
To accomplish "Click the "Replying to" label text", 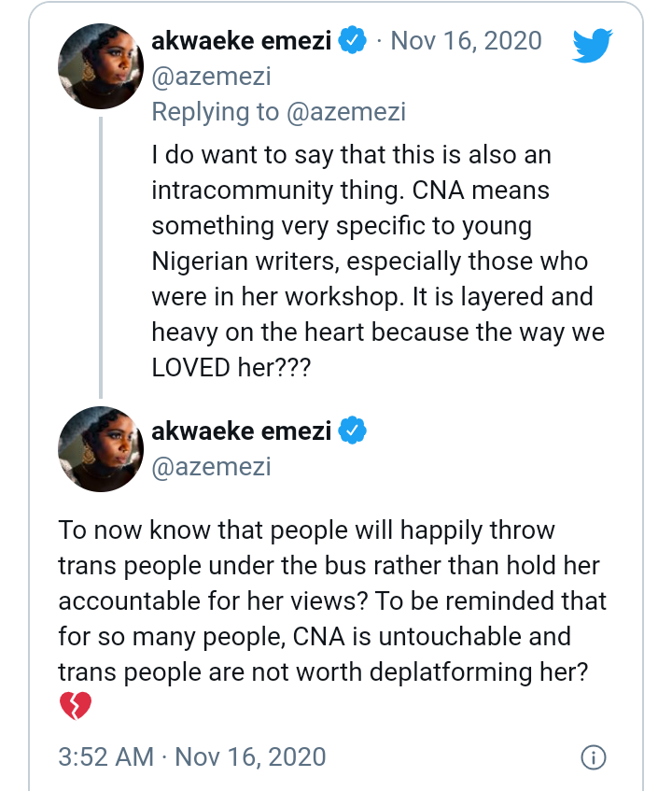I will 216,112.
